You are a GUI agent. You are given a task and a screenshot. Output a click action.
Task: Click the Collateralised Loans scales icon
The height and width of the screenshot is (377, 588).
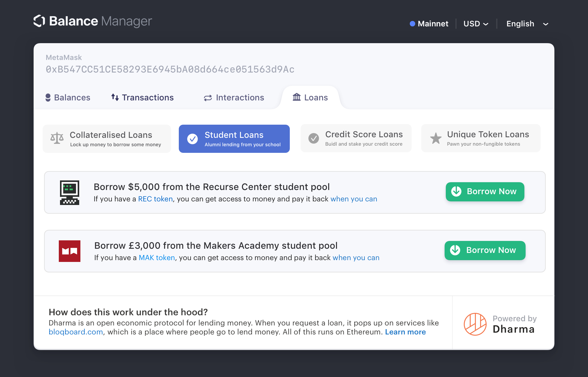point(57,138)
